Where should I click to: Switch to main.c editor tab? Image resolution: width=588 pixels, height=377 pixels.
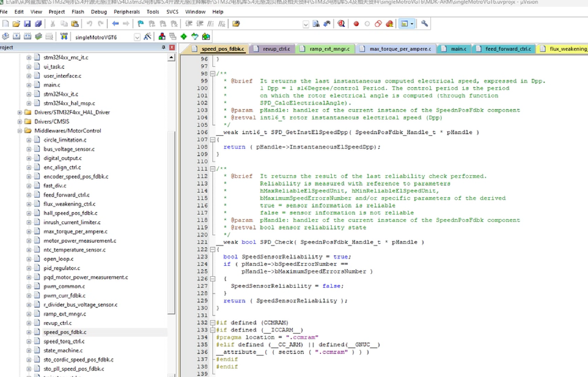point(458,49)
